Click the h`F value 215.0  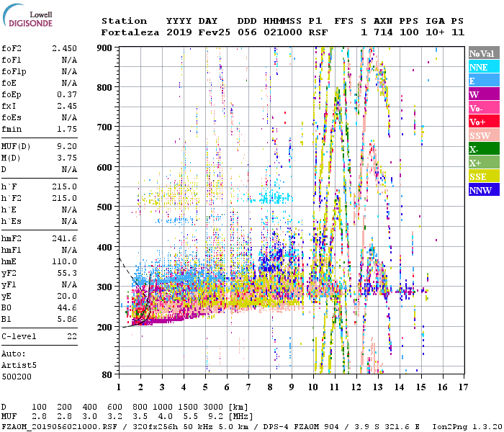[x=65, y=186]
